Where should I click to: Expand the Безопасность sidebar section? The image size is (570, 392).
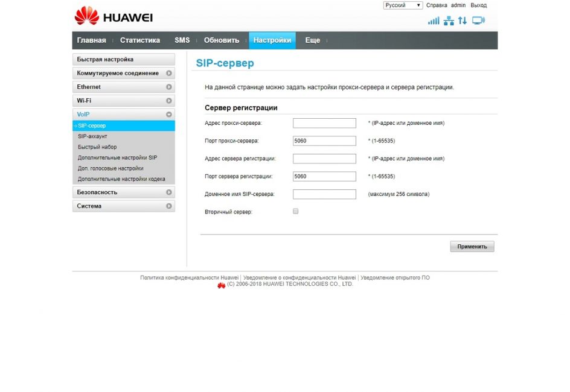(123, 192)
